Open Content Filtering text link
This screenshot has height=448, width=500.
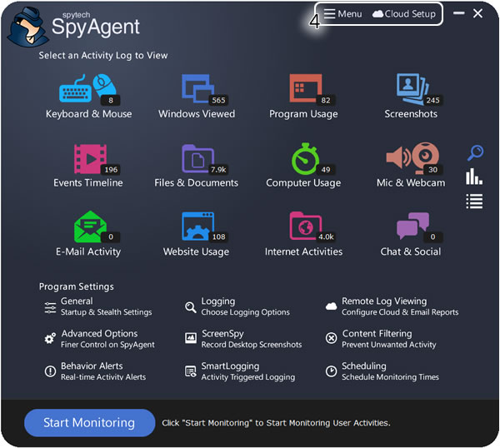click(388, 339)
